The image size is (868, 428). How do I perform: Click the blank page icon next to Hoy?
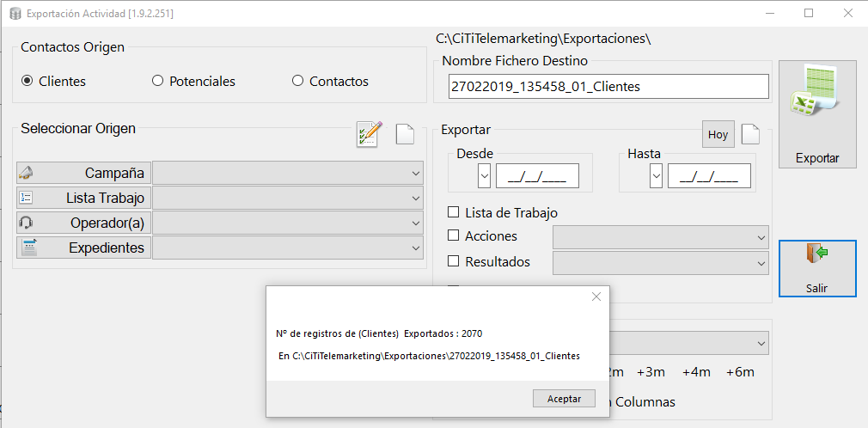[750, 134]
